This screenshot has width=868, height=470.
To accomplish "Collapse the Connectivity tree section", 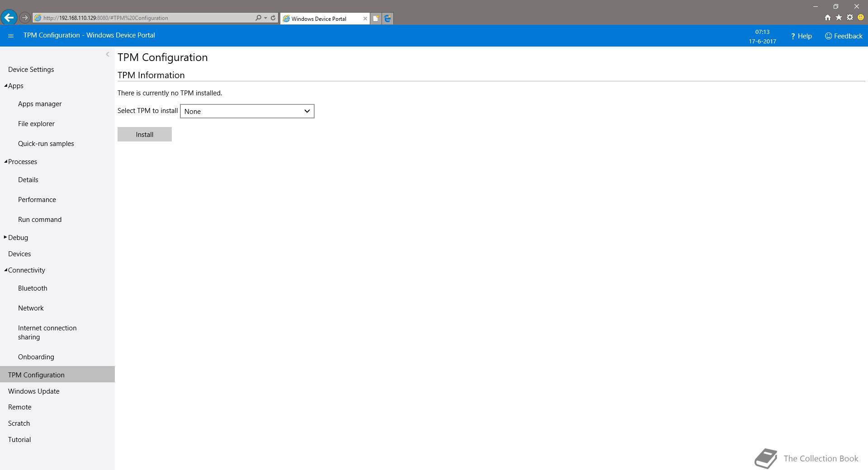I will click(x=6, y=270).
